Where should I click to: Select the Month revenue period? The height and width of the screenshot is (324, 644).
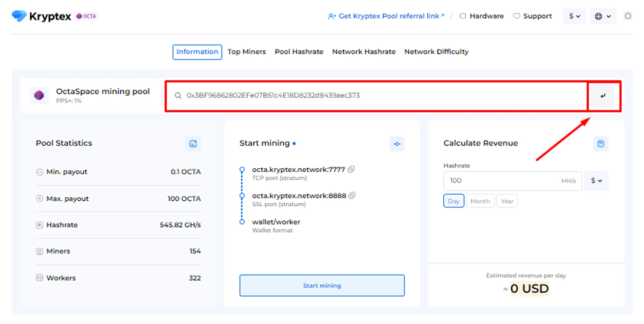pos(480,201)
